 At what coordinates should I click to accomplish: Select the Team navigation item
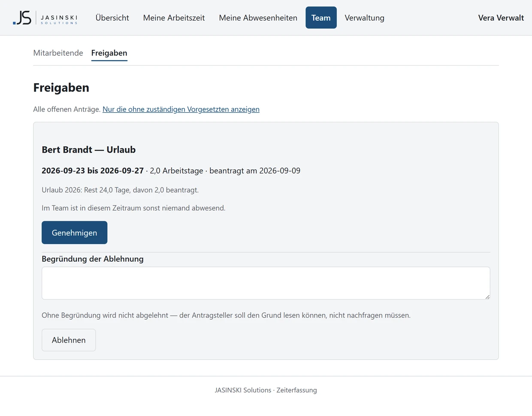click(x=321, y=18)
